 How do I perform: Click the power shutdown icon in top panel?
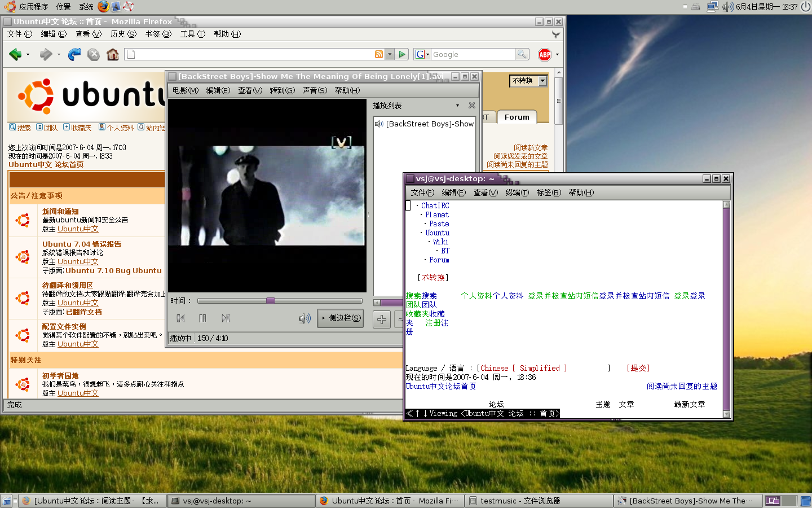[806, 7]
